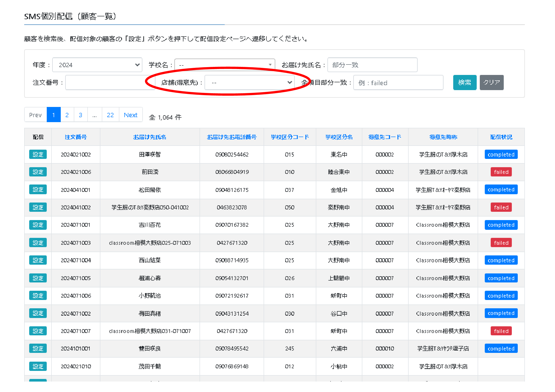Viewport: 555px width, 392px height.
Task: Click 設定 for order 2024101001
Action: tap(38, 349)
